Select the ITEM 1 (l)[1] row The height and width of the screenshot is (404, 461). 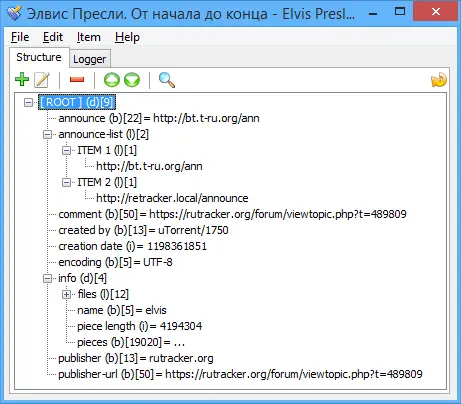[x=107, y=150]
